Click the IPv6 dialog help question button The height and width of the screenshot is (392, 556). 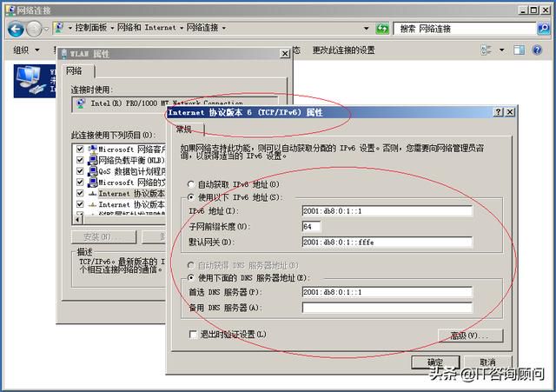tap(498, 112)
